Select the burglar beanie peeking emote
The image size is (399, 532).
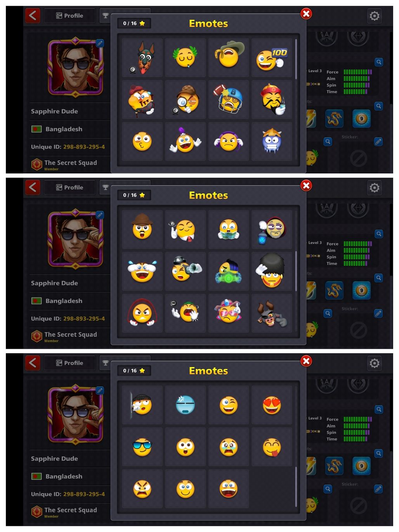point(142,405)
